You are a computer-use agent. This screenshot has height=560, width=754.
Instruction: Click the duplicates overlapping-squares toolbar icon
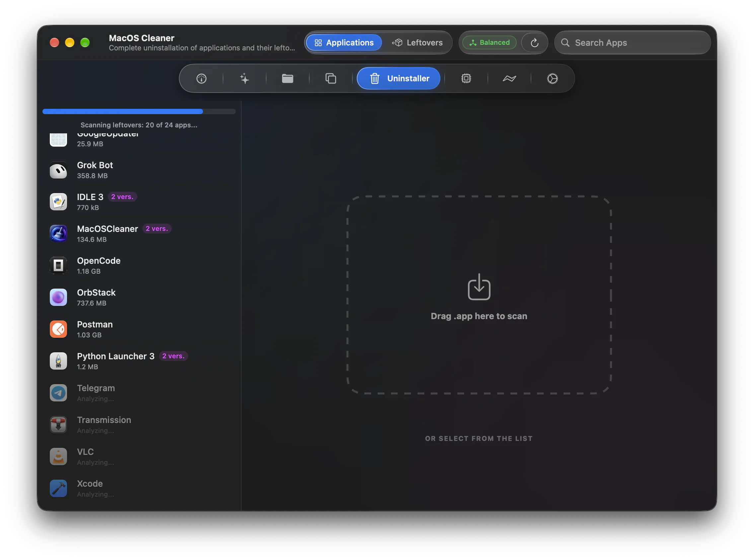click(331, 79)
